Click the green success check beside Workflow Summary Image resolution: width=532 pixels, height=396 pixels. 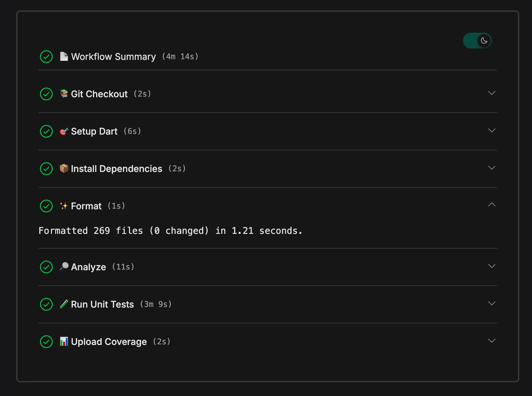(x=46, y=57)
